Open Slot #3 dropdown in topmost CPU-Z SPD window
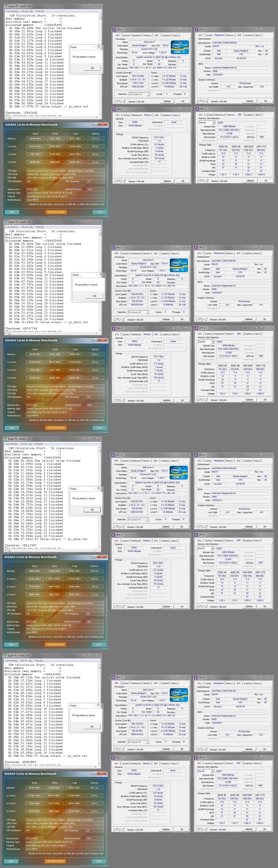Screen dimensions: 278x868 (x=207, y=123)
